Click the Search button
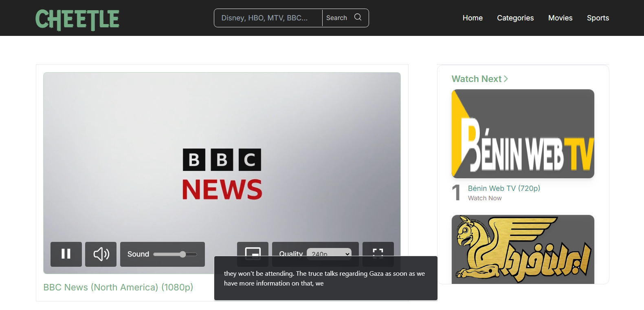 [x=345, y=18]
